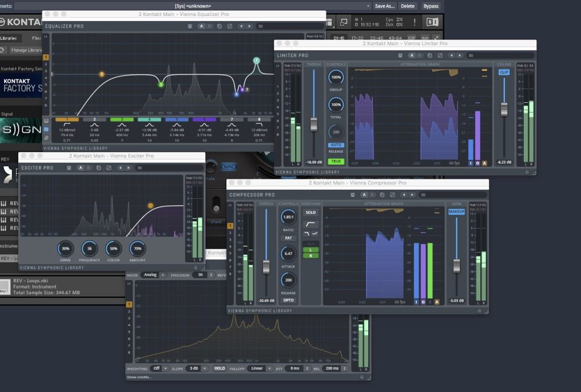This screenshot has height=392, width=581.
Task: Toggle the HOLD button in the analyzer
Action: tap(220, 369)
